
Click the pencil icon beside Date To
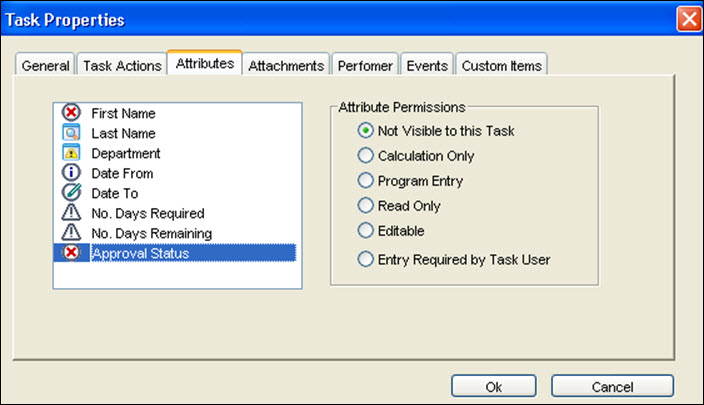click(71, 192)
